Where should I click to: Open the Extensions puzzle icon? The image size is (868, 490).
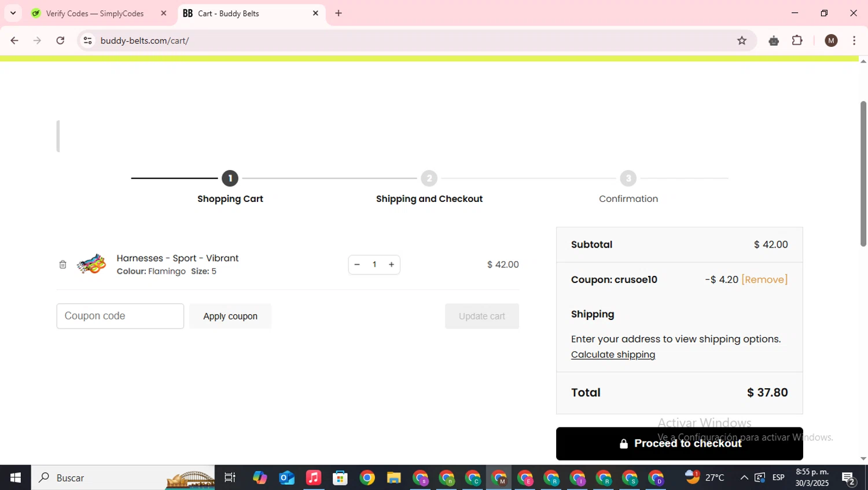797,40
